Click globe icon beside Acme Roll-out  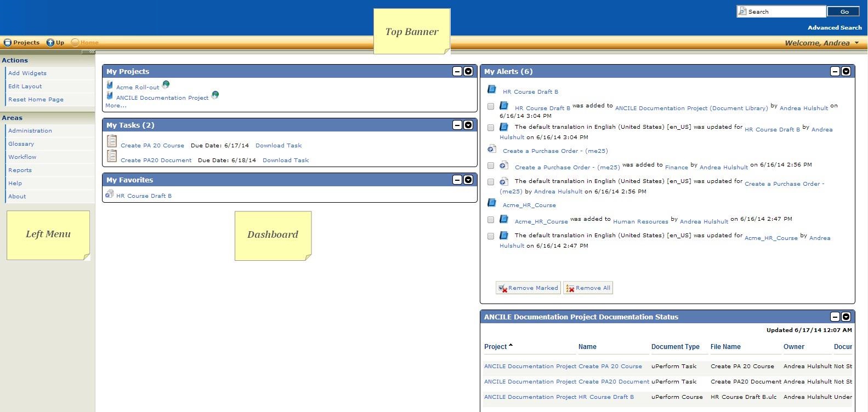166,84
